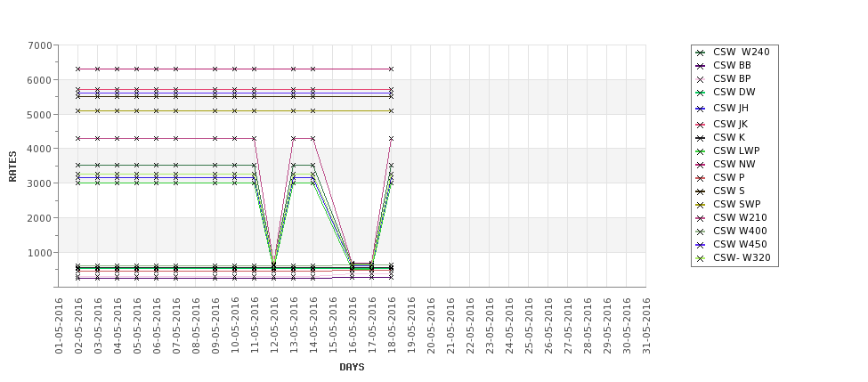Viewport: 868px width, 382px height.
Task: Select the 06-05-2016 date label
Action: pos(157,326)
